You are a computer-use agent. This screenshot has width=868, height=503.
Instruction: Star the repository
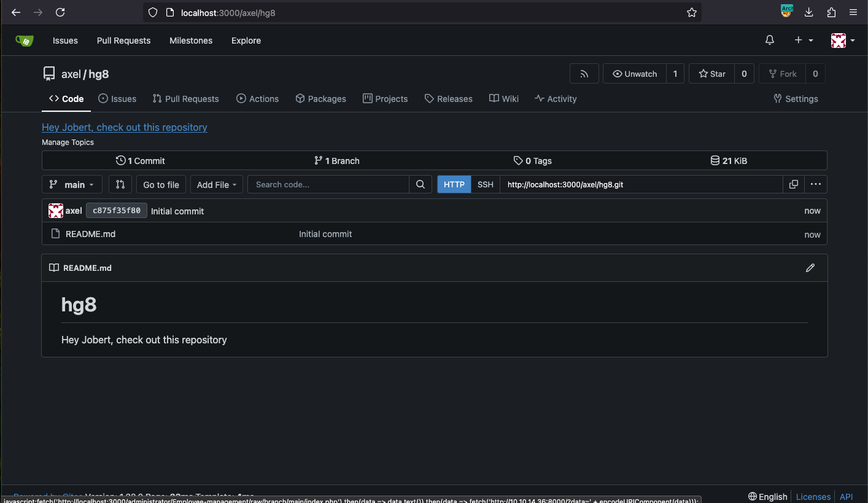point(712,74)
